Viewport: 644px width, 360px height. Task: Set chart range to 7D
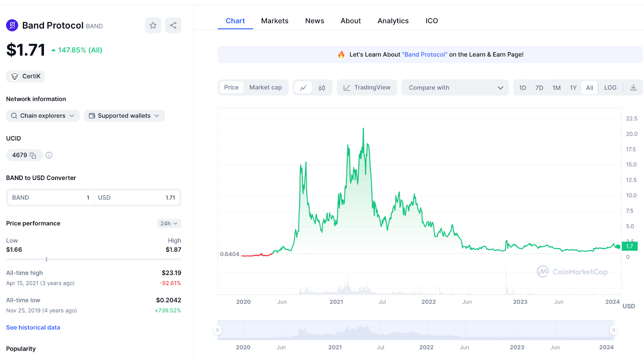click(539, 87)
